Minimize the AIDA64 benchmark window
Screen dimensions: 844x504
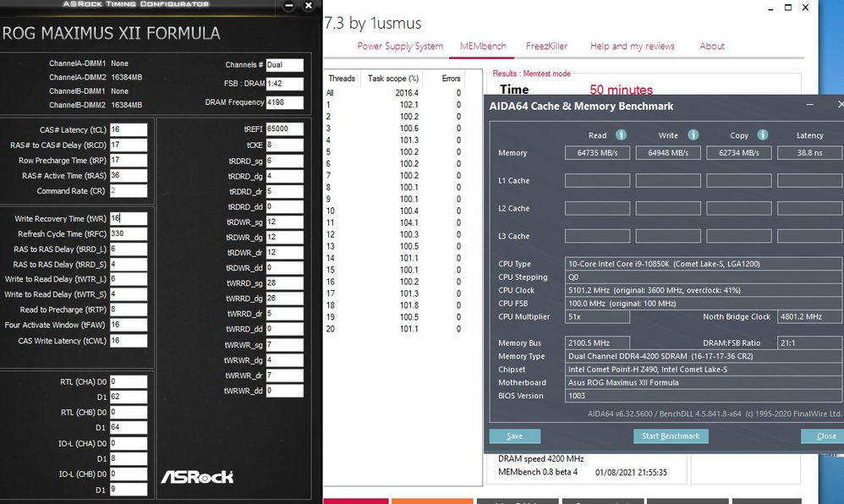pos(809,105)
